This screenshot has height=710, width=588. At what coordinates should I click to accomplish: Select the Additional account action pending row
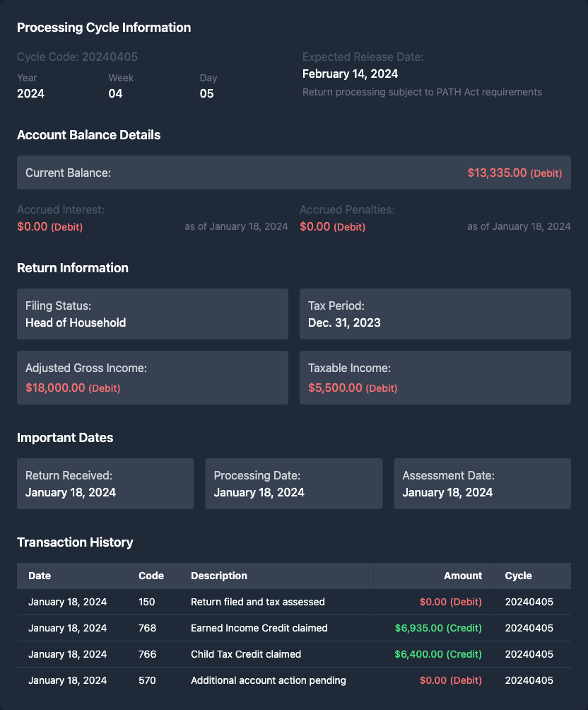coord(293,680)
